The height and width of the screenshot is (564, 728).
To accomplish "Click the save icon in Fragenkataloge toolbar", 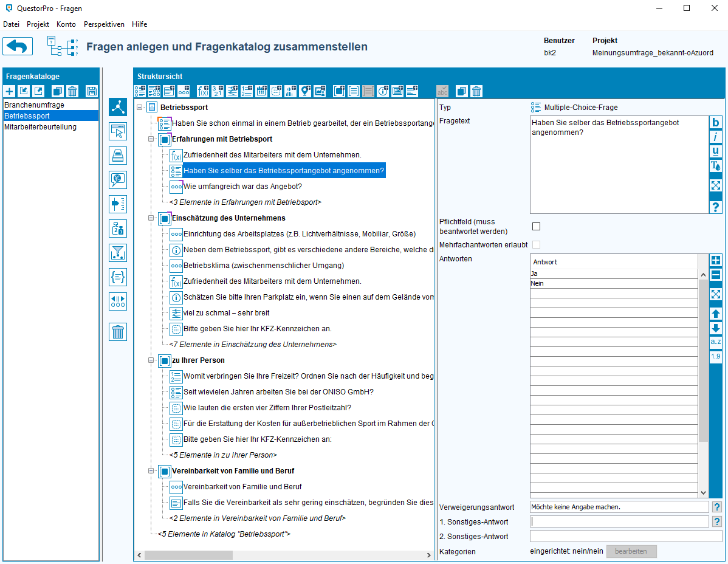I will pyautogui.click(x=92, y=91).
